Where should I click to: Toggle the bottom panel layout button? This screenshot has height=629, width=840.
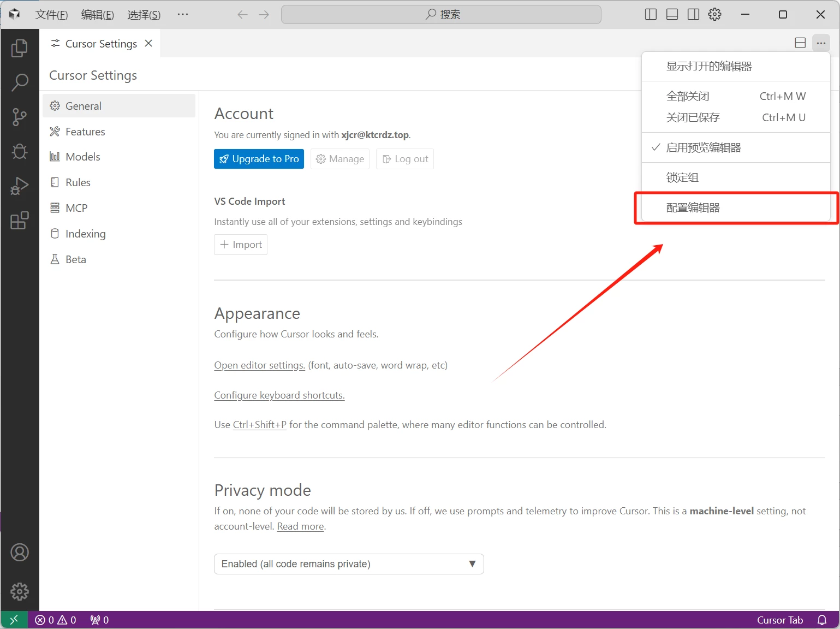click(x=672, y=15)
